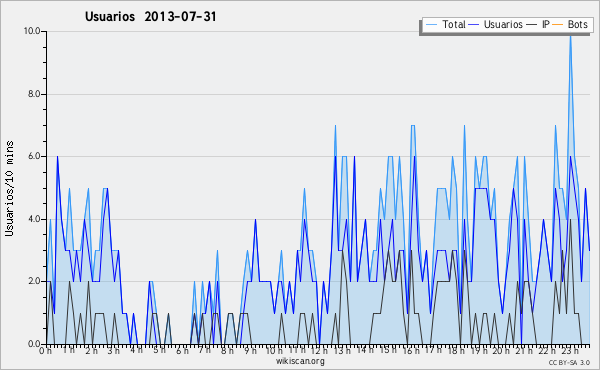Click the '1 h' x-axis label
600x370 pixels.
tap(69, 350)
